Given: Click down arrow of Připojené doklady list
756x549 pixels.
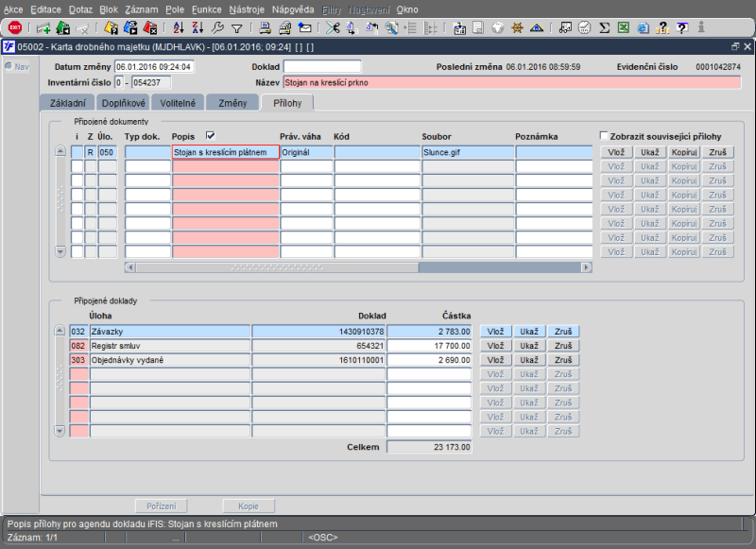Looking at the screenshot, I should [60, 431].
